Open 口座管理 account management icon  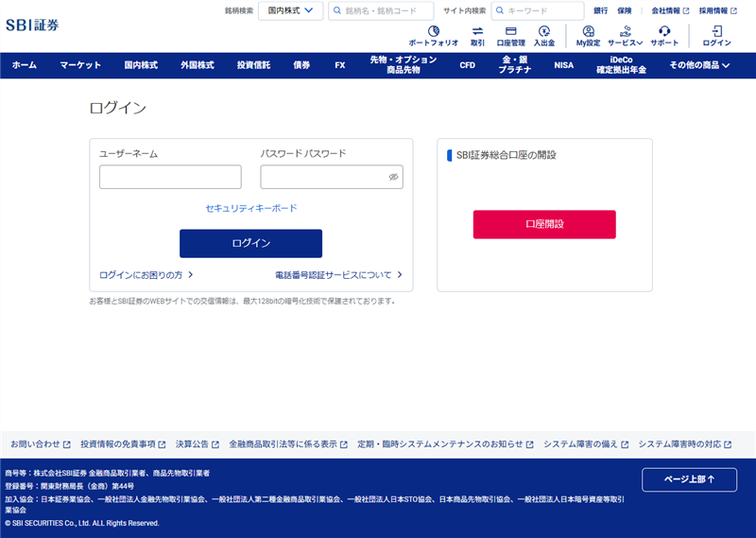pyautogui.click(x=510, y=32)
